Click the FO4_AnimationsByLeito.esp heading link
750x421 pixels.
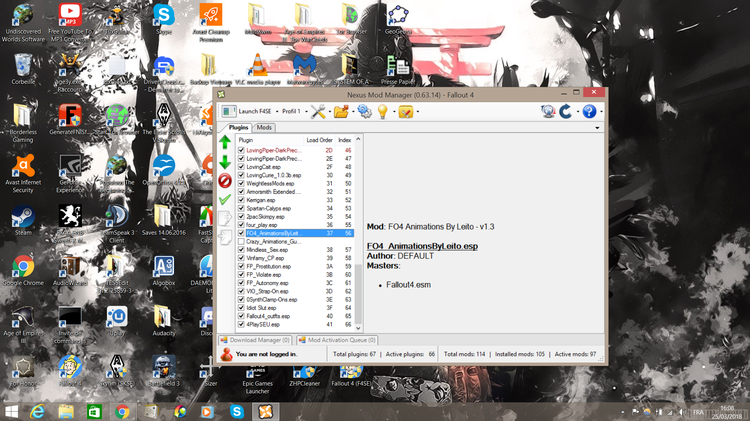click(422, 246)
